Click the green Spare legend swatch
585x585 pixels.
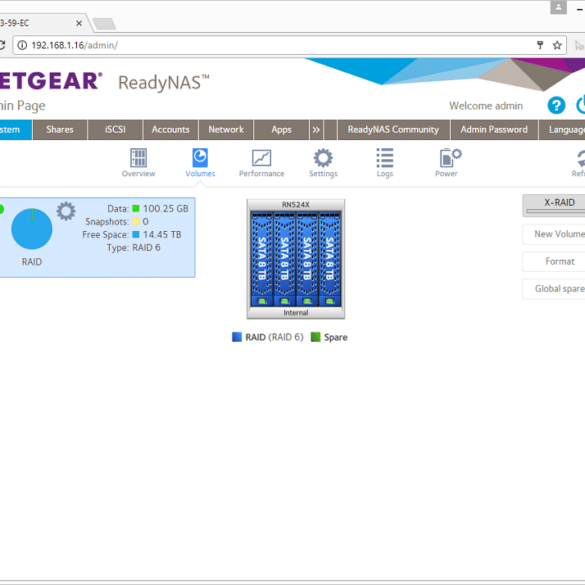[316, 337]
